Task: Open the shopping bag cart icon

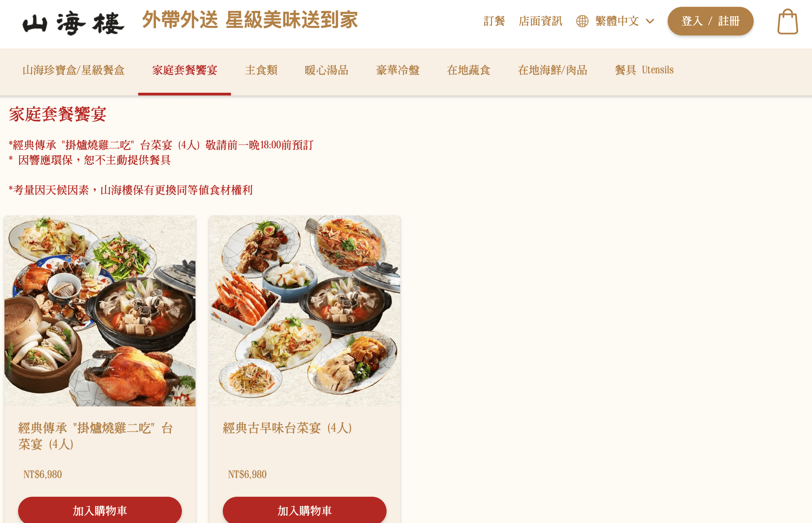Action: [x=787, y=21]
